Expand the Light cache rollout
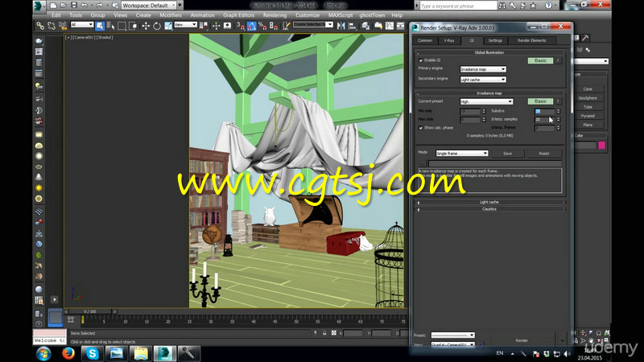This screenshot has height=362, width=644. [489, 202]
